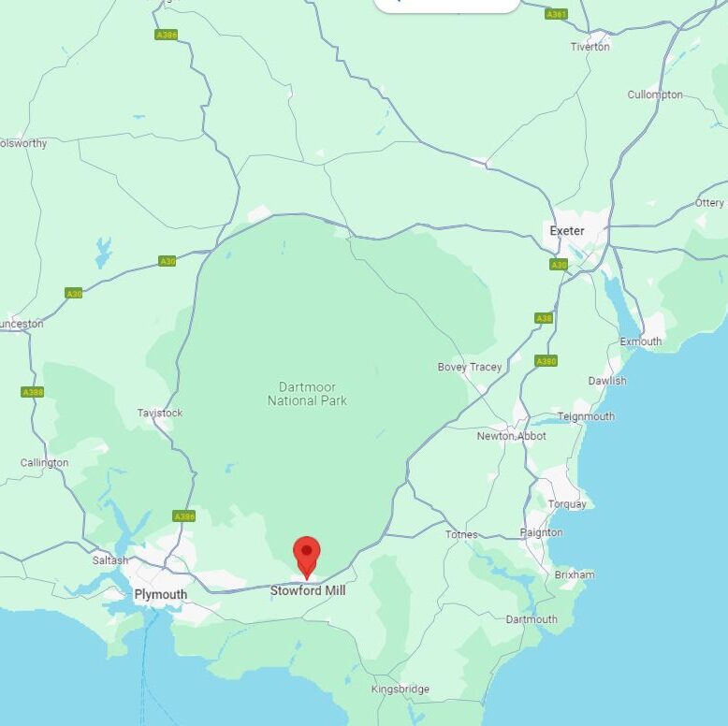Click the A388 road shield
Viewport: 728px width, 726px height.
pyautogui.click(x=33, y=392)
